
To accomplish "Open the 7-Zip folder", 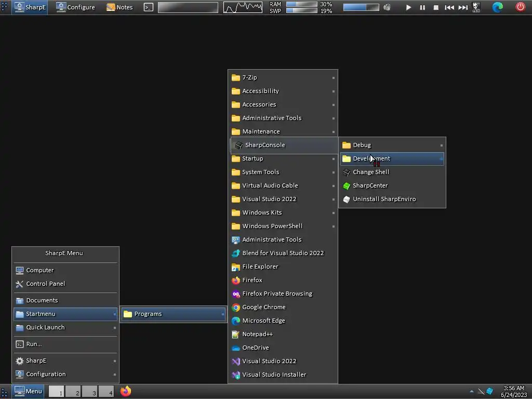I will pyautogui.click(x=283, y=77).
